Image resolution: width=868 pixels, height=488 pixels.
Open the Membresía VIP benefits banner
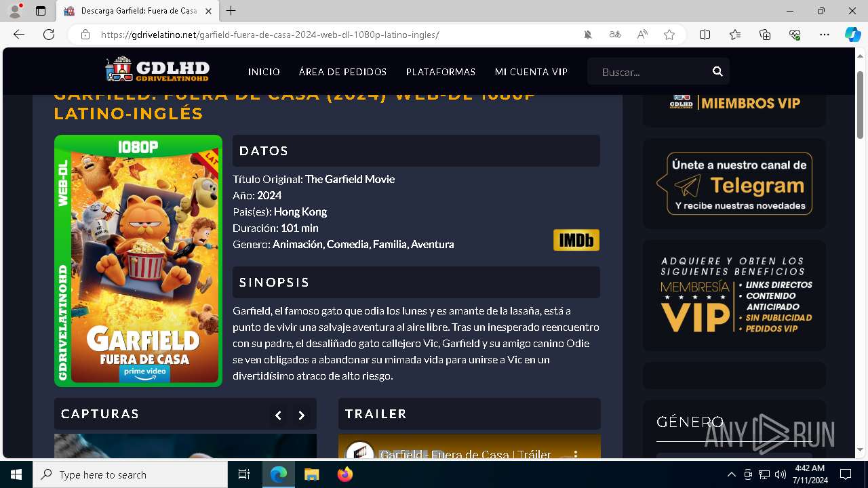(x=734, y=295)
